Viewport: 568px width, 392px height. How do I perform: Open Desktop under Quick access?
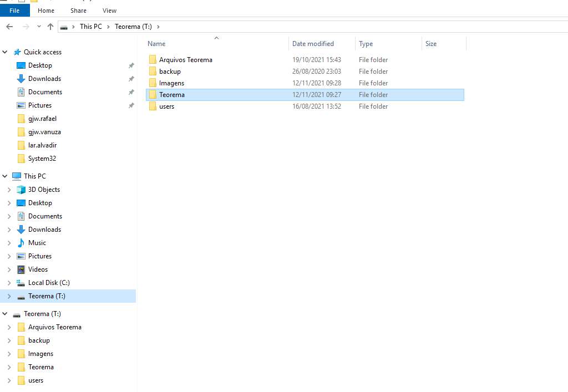tap(40, 65)
